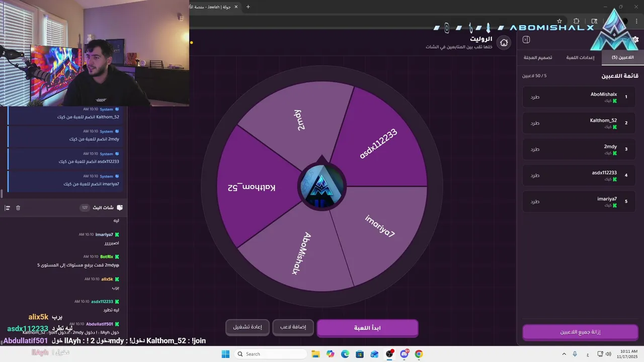Select AboMishalx in the players list

[579, 97]
